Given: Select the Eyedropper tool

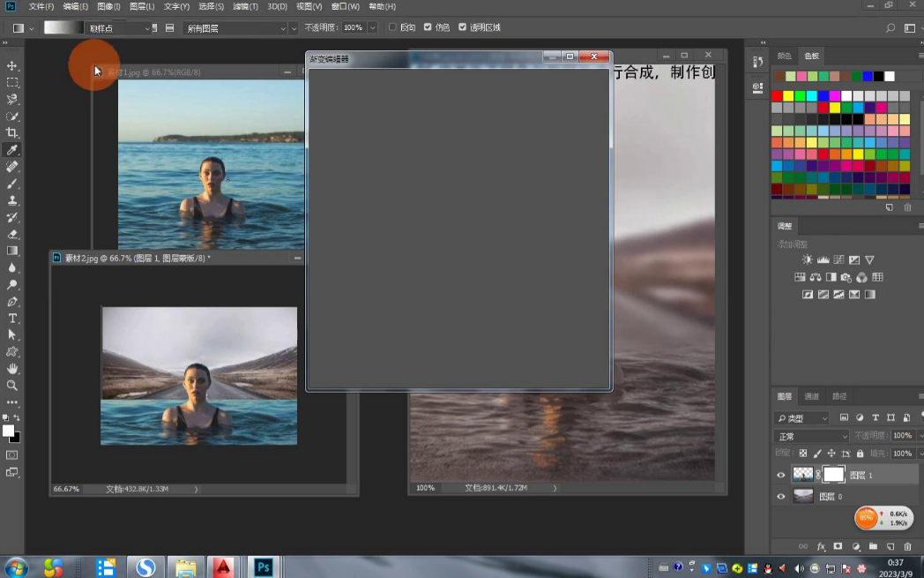Looking at the screenshot, I should (11, 150).
